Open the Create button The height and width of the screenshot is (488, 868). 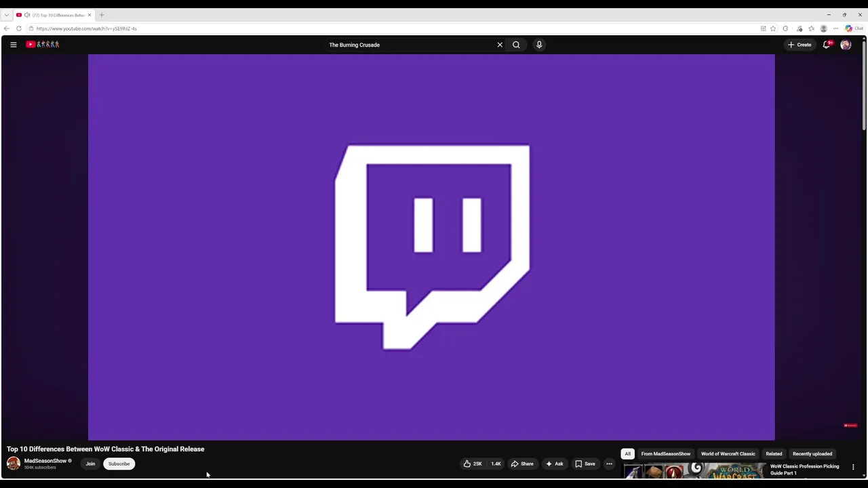(x=800, y=45)
